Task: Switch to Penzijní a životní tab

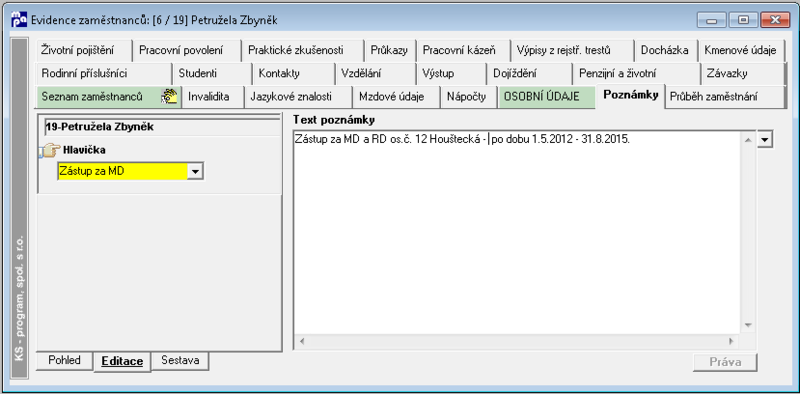Action: (x=636, y=73)
